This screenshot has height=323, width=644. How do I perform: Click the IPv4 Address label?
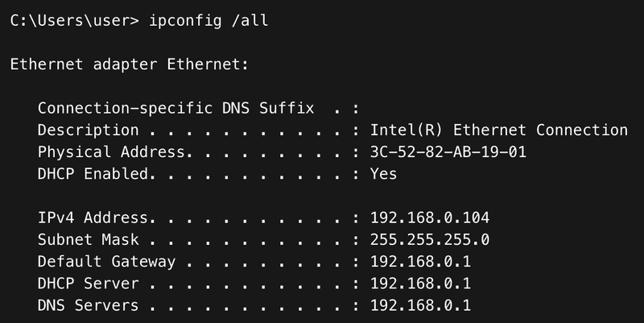(x=93, y=217)
